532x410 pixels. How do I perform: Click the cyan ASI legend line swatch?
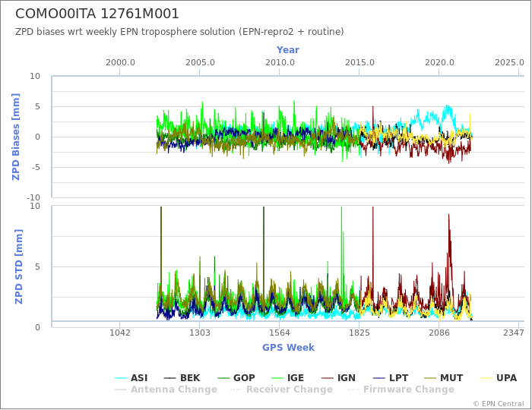pyautogui.click(x=121, y=378)
